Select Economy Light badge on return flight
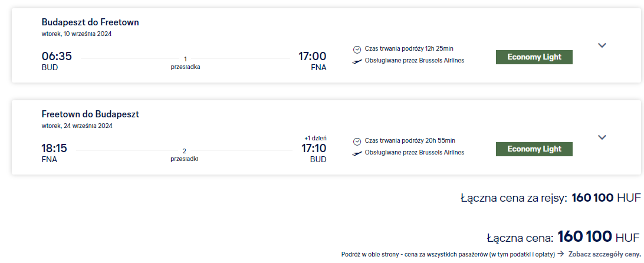 pos(534,149)
